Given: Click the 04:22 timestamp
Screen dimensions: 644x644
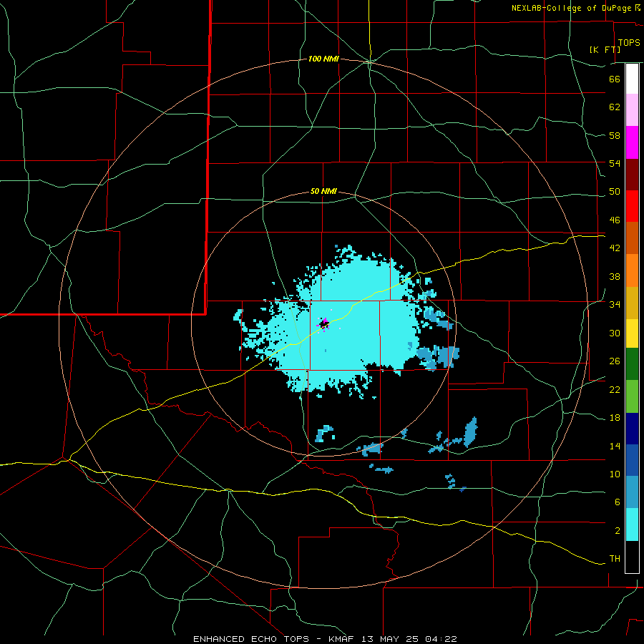Looking at the screenshot, I should point(441,639).
